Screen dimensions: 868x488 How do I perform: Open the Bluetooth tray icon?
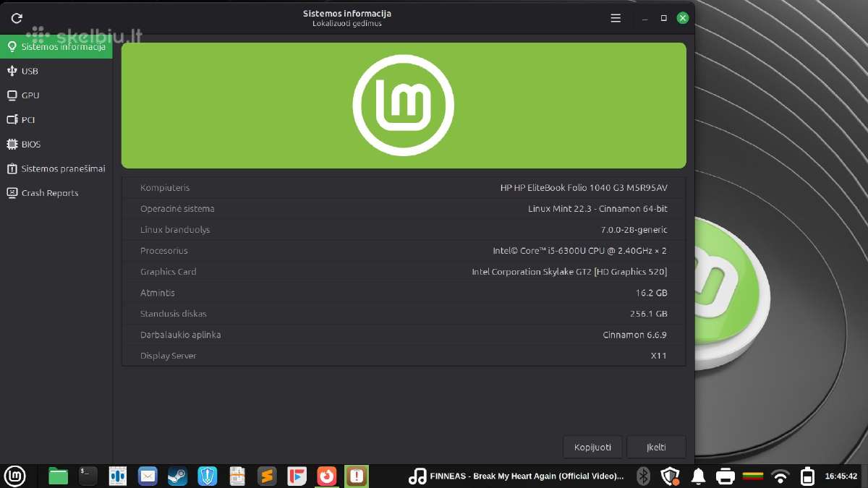[643, 476]
